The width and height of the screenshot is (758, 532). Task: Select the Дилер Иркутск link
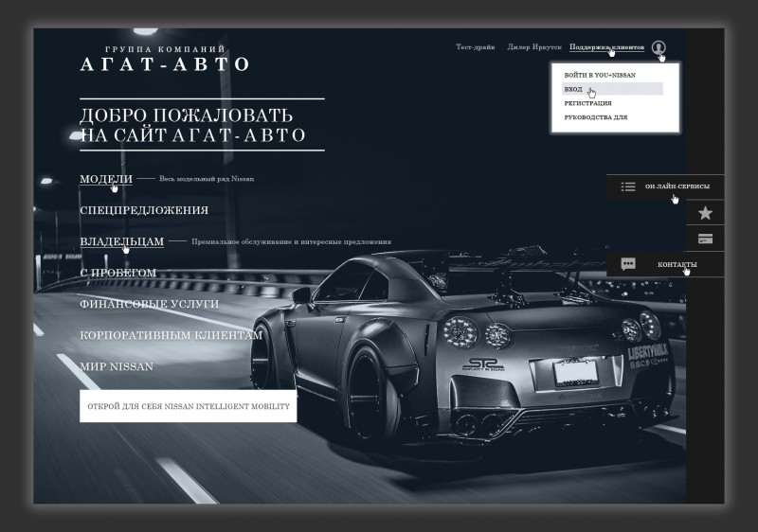click(x=534, y=46)
